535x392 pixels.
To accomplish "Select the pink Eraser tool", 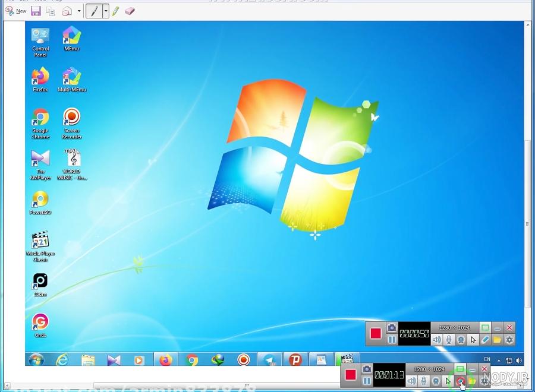I will coord(130,11).
